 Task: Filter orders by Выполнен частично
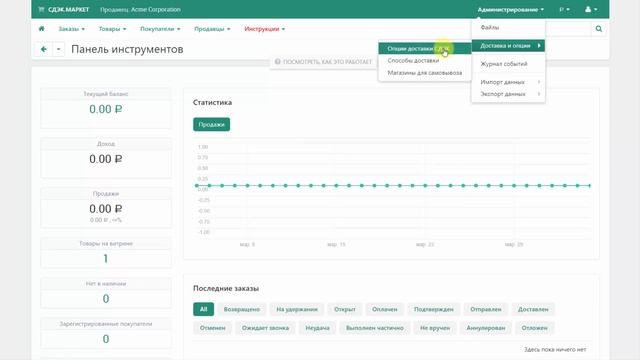pyautogui.click(x=374, y=328)
